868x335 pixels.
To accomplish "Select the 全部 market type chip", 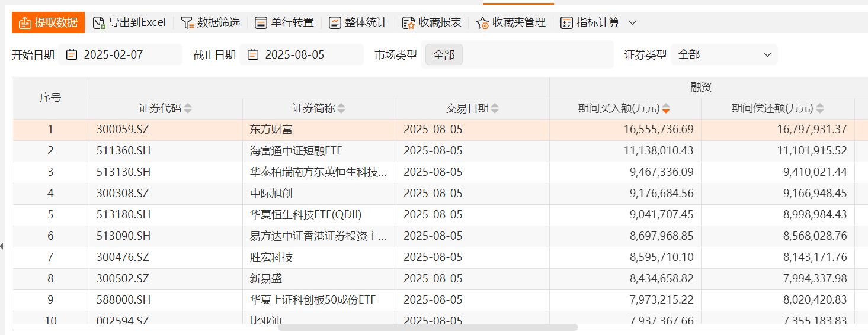I will tap(444, 54).
